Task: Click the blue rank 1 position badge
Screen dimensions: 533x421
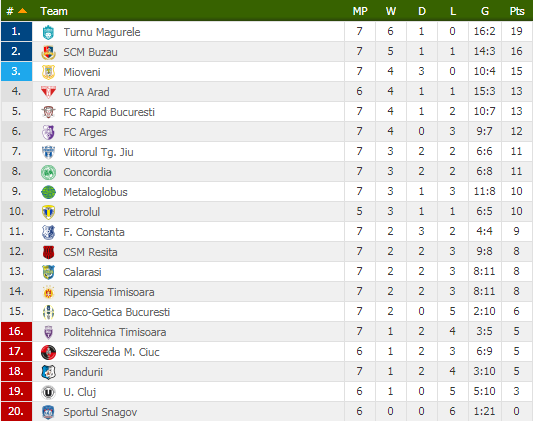Action: click(17, 32)
